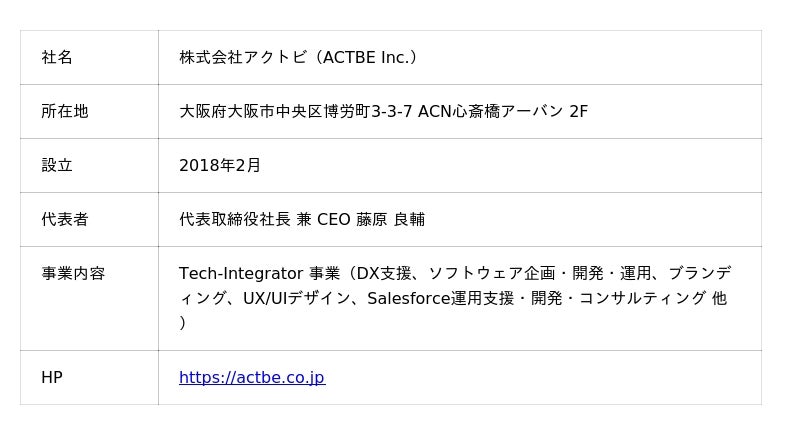This screenshot has width=800, height=435.
Task: Click the title 代表取締役社長
Action: (x=235, y=220)
